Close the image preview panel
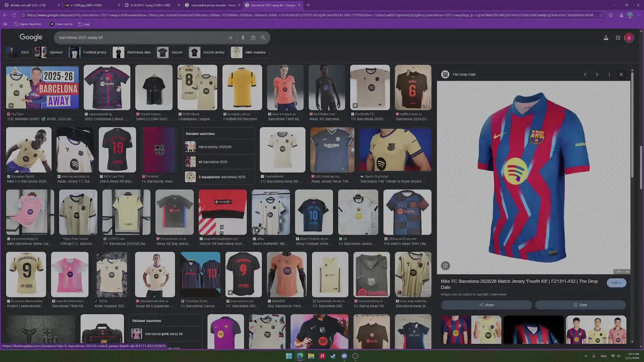644x362 pixels. [621, 74]
